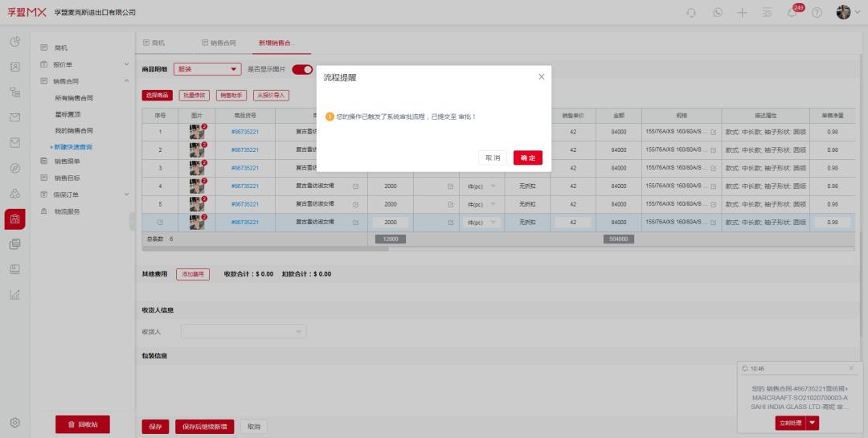Click the refresh icon in the top bar

pyautogui.click(x=691, y=12)
